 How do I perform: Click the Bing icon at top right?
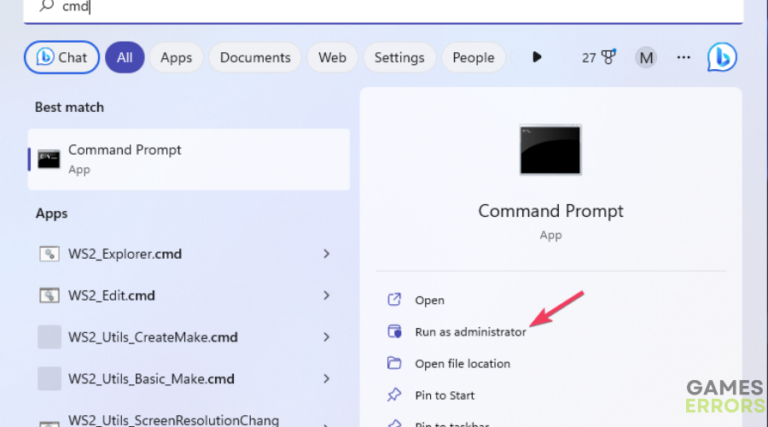click(722, 57)
